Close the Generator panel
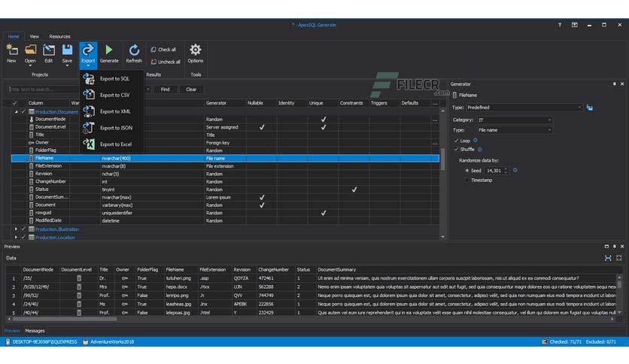The width and height of the screenshot is (629, 364). tap(622, 83)
